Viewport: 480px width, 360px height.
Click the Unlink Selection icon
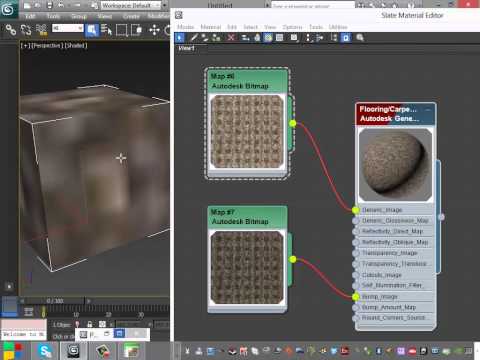coord(26,30)
